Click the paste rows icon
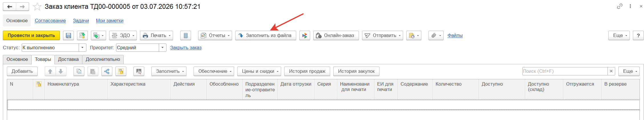 pos(93,71)
